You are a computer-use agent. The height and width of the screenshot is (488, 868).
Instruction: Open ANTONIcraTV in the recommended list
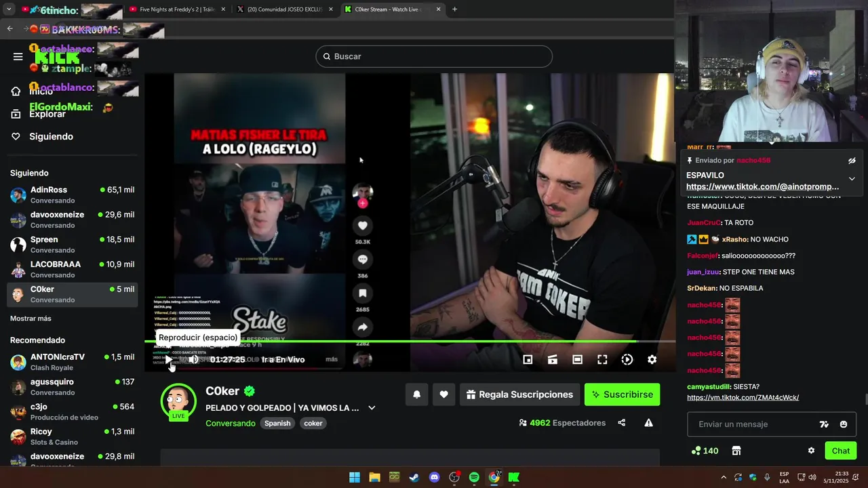[72, 362]
